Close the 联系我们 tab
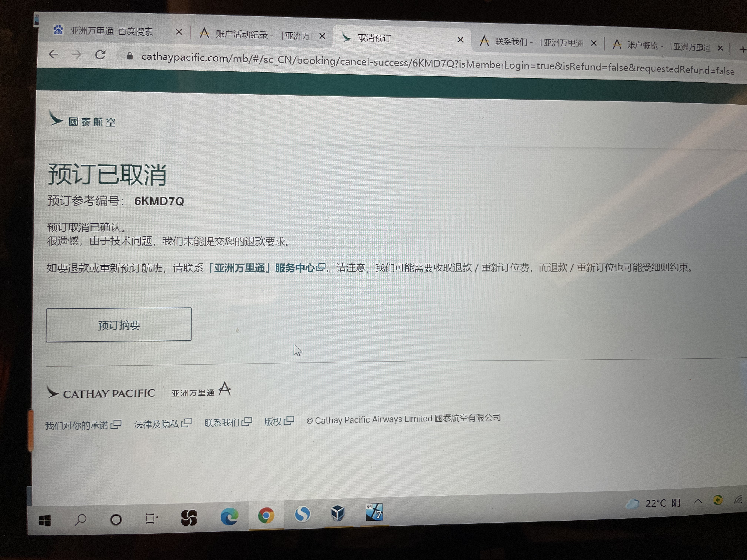The image size is (747, 560). tap(594, 43)
